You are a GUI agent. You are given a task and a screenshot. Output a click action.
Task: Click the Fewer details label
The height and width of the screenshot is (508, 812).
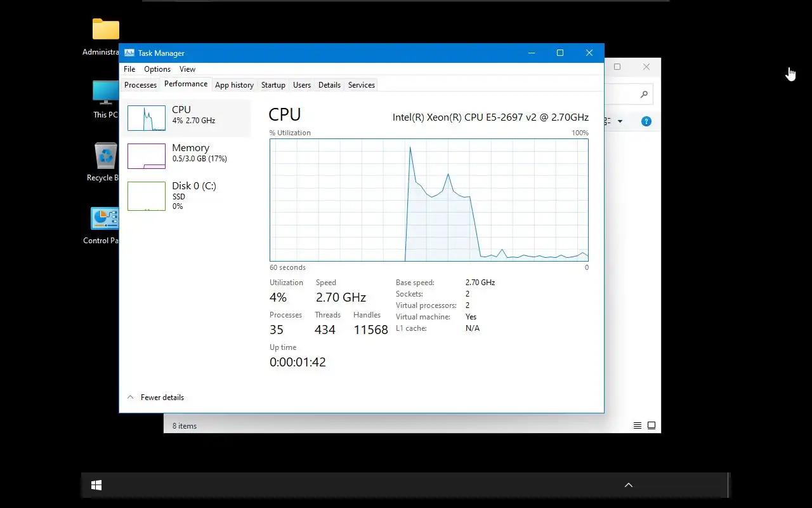[x=162, y=398]
